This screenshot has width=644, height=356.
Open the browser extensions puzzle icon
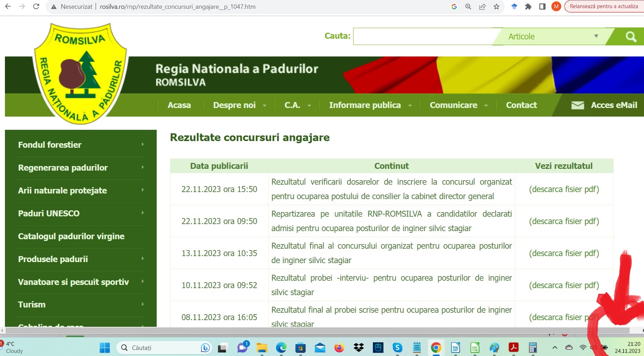coord(528,6)
